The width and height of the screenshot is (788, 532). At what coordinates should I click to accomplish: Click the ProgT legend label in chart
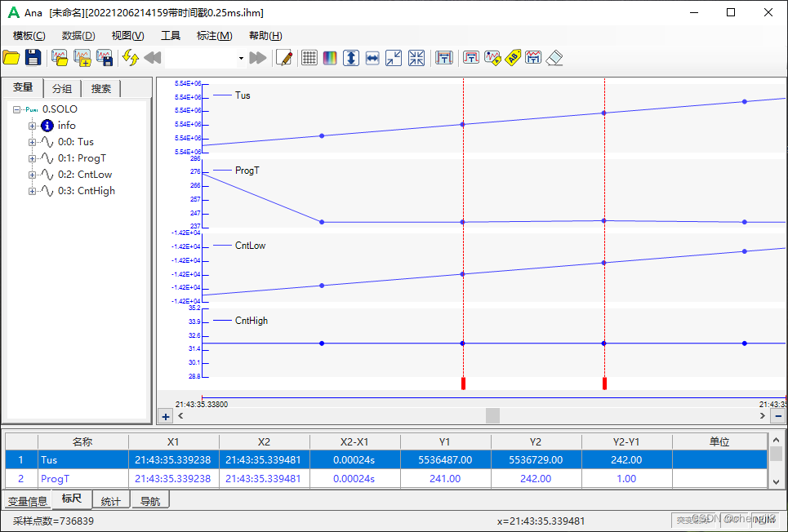tap(247, 171)
